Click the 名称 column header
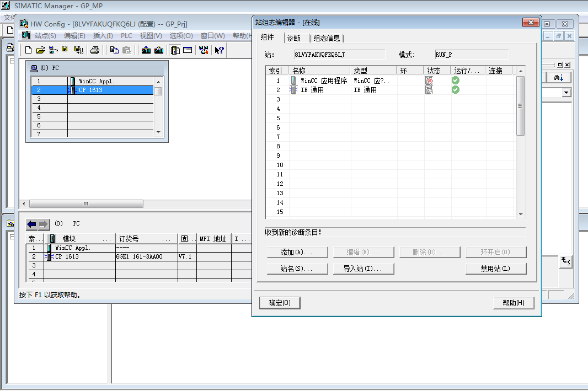The height and width of the screenshot is (391, 588). 319,71
